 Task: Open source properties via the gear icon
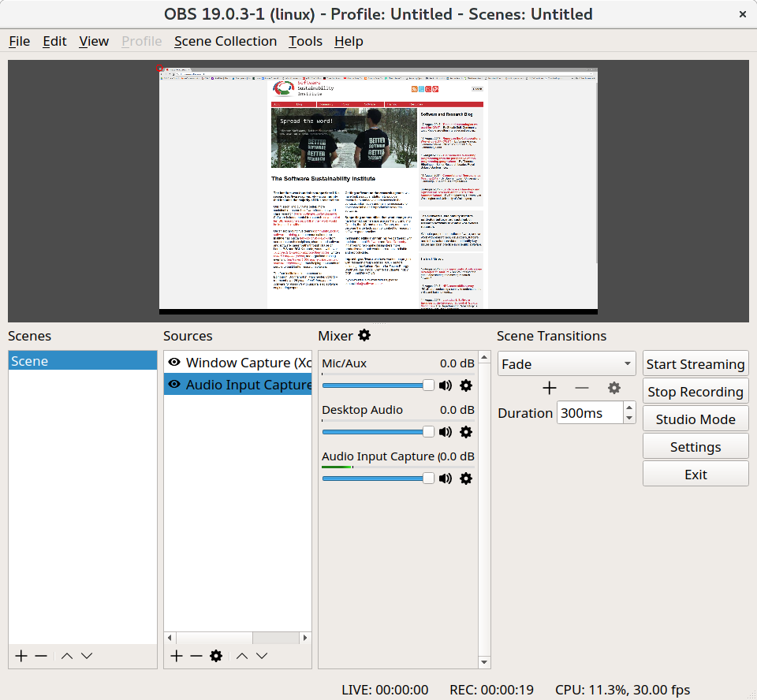216,655
